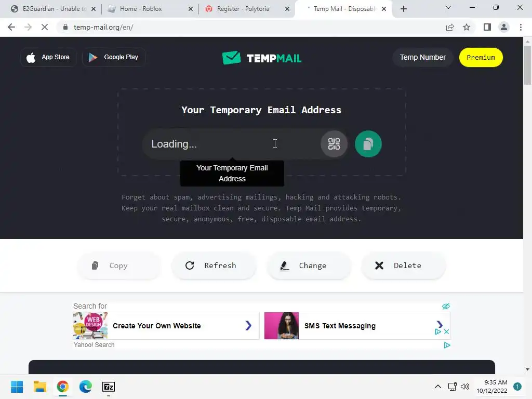Close the ad with the X icon
The width and height of the screenshot is (532, 399).
point(446,332)
